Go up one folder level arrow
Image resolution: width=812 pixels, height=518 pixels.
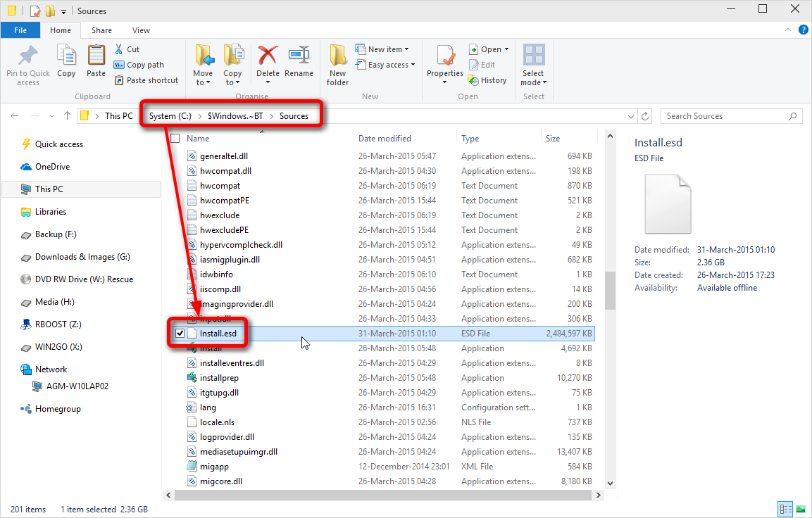pos(67,116)
